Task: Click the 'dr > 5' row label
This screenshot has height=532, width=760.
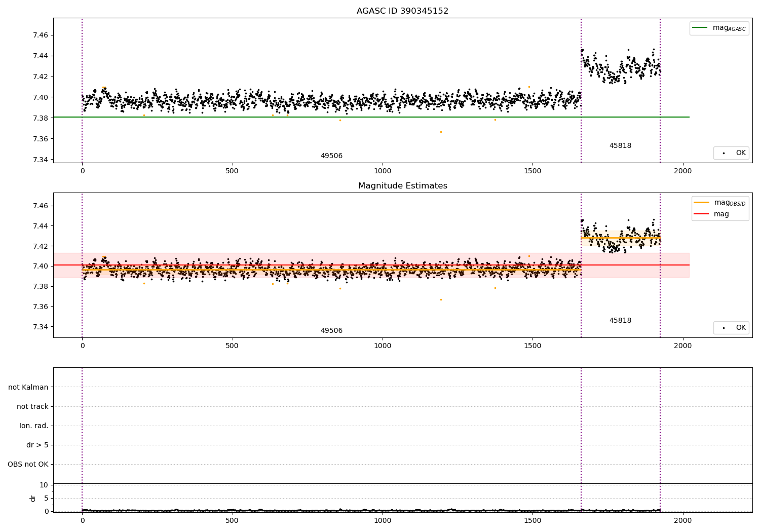Action: pyautogui.click(x=37, y=445)
